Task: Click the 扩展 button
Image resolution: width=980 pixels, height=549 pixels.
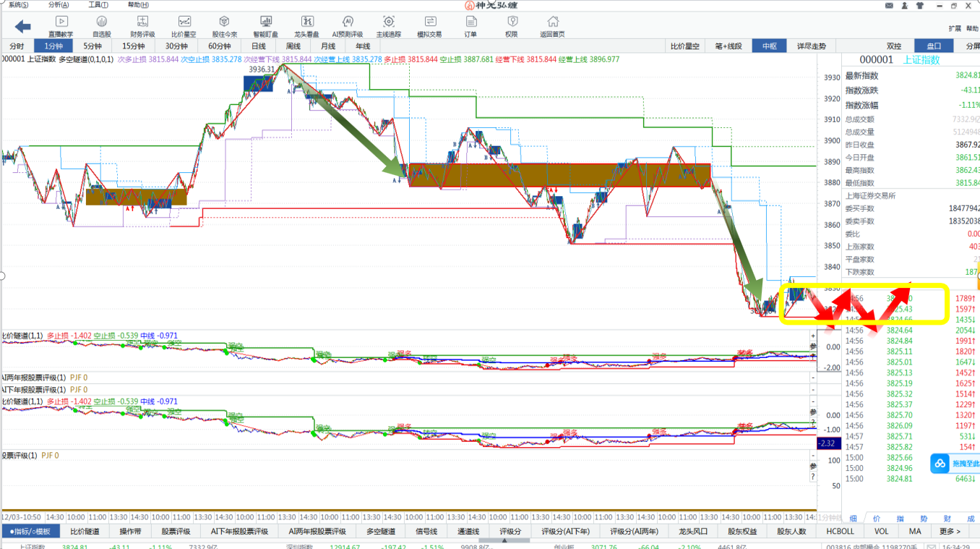Action: click(953, 29)
